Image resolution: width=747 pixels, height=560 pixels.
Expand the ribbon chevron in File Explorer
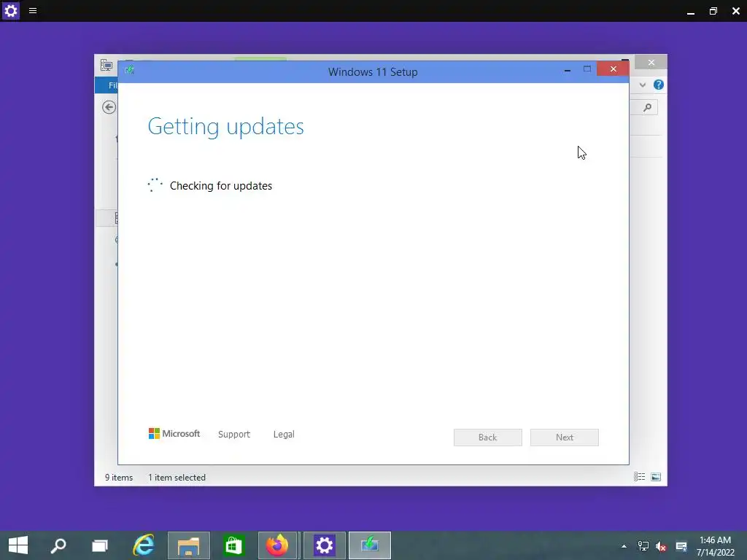coord(642,85)
